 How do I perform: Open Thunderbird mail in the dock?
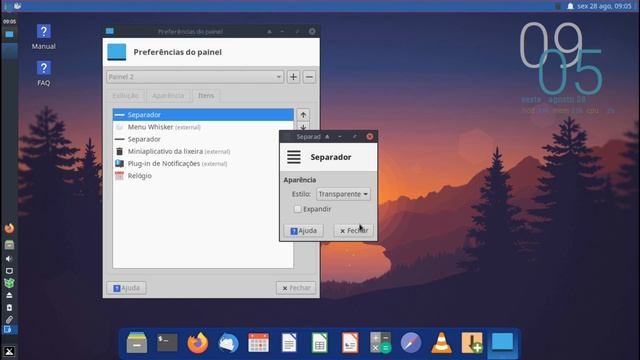pos(228,342)
